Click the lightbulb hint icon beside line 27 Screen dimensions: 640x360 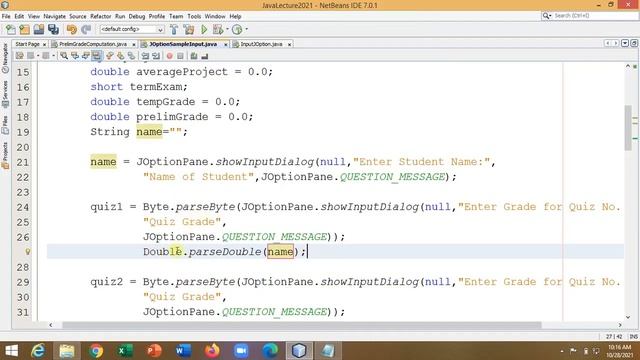tap(28, 252)
